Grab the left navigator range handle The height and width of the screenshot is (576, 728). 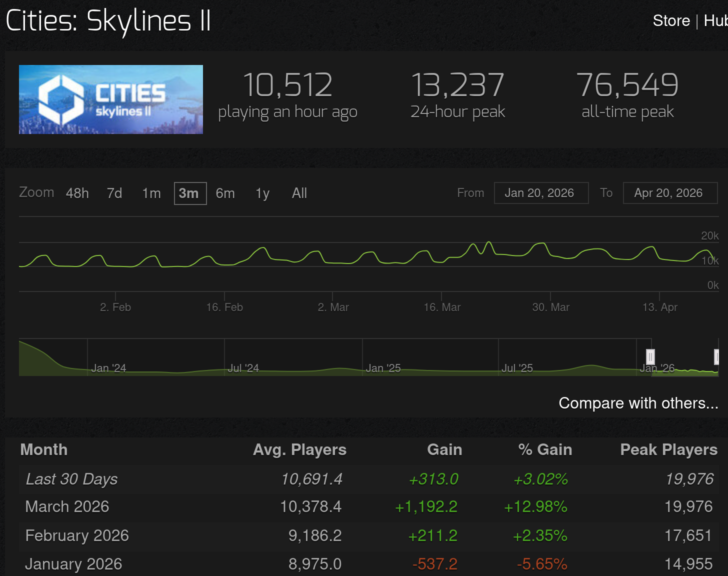(650, 356)
